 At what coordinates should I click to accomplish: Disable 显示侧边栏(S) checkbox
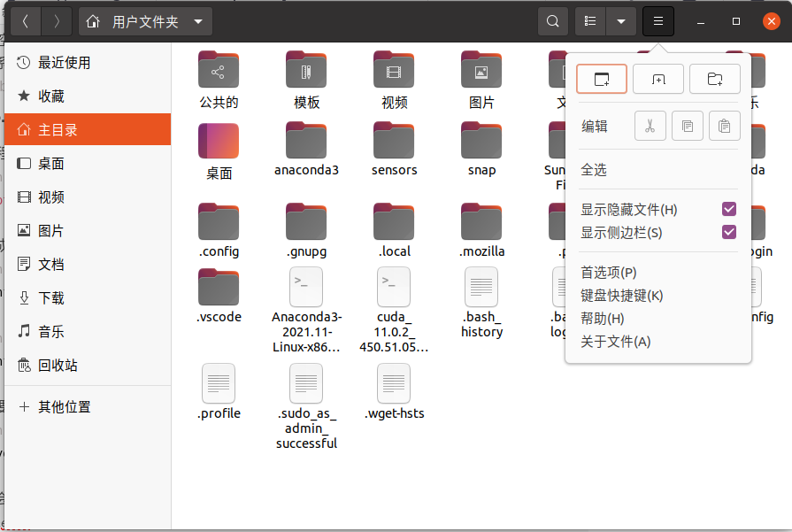click(729, 232)
